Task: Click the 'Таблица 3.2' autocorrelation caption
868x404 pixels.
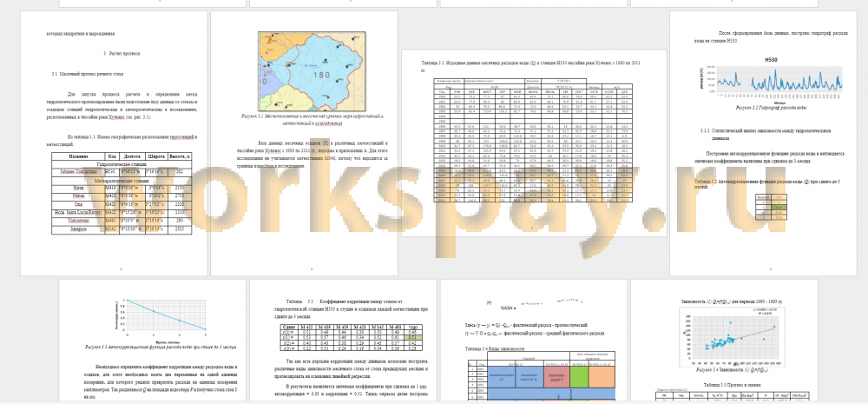Action: click(x=769, y=184)
